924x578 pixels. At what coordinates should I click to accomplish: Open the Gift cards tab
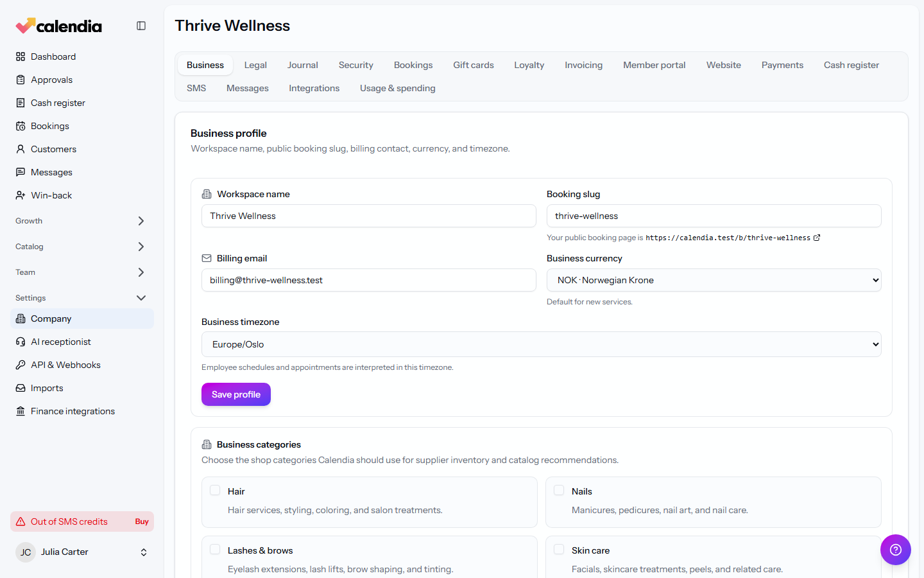474,65
